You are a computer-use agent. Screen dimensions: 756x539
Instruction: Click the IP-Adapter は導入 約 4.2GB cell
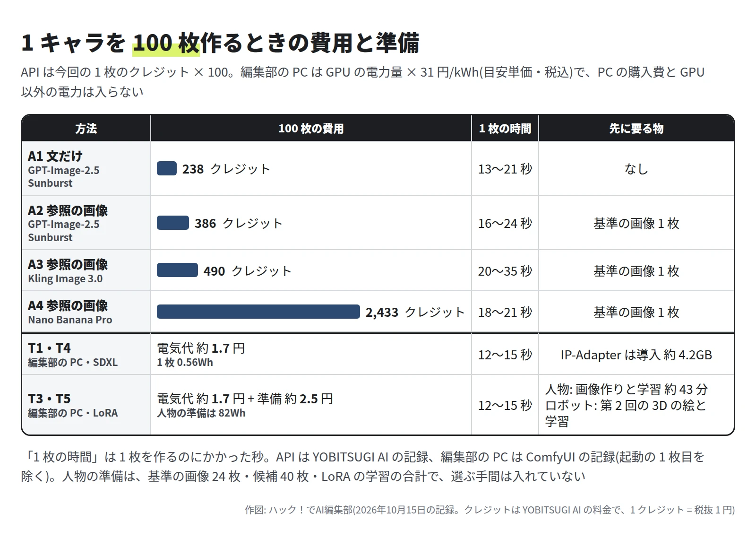click(x=636, y=355)
